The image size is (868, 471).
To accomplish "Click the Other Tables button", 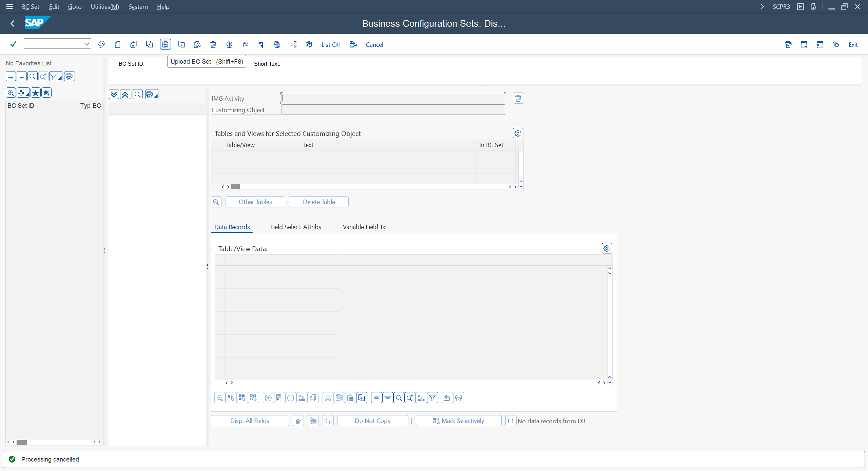I will point(255,202).
